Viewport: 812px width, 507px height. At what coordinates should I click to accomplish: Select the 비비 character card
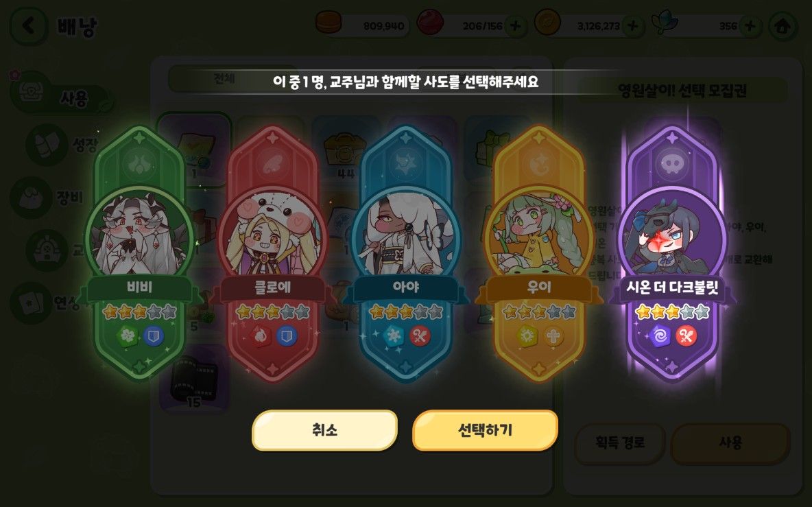140,252
